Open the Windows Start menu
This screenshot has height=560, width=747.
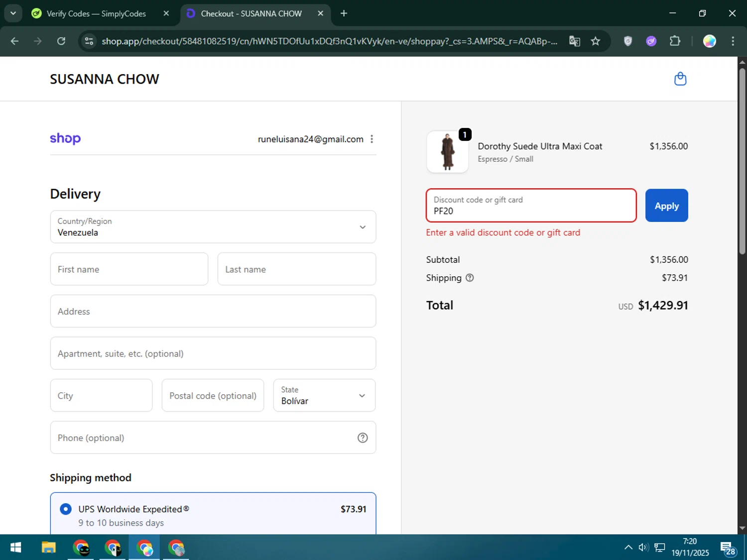[15, 548]
